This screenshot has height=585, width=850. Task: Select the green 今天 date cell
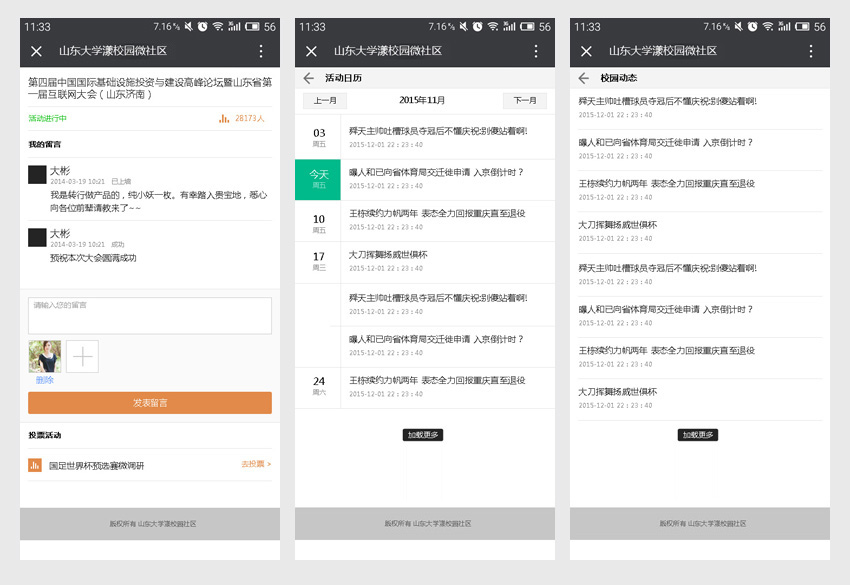pyautogui.click(x=318, y=179)
